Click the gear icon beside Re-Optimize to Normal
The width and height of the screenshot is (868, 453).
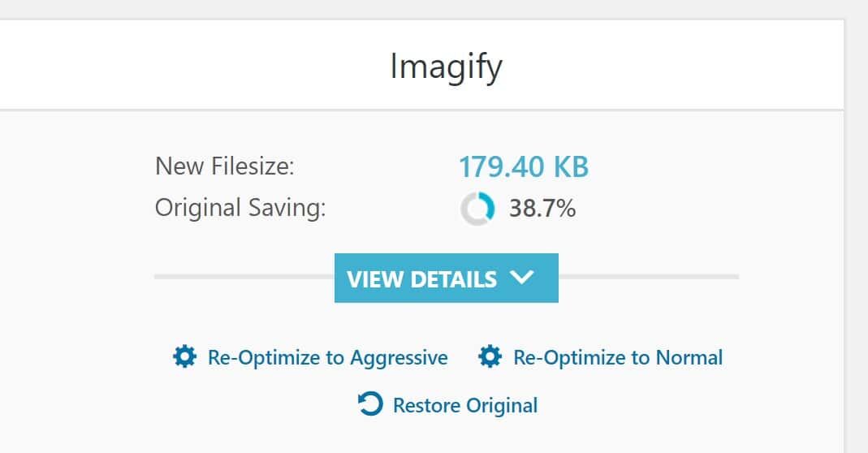coord(490,357)
